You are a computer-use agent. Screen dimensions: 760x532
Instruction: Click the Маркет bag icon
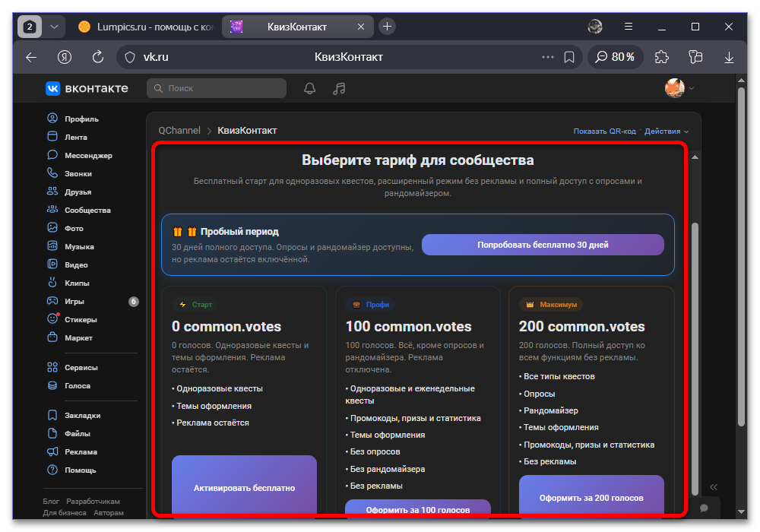point(52,337)
